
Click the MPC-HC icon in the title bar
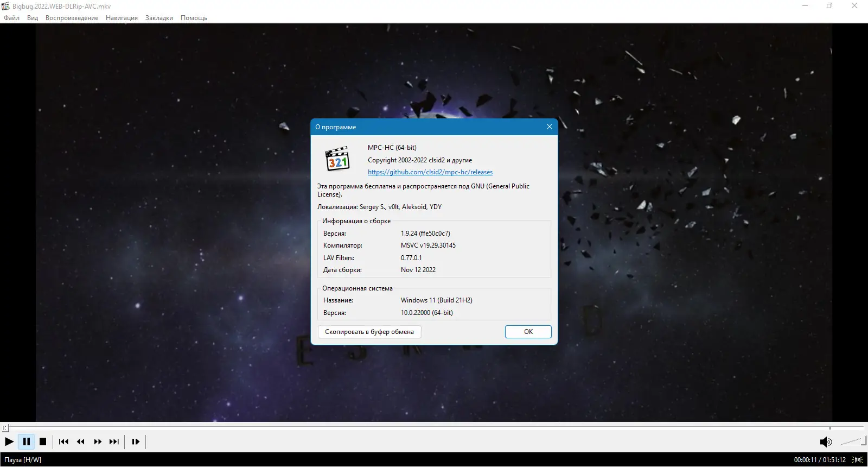(x=6, y=6)
